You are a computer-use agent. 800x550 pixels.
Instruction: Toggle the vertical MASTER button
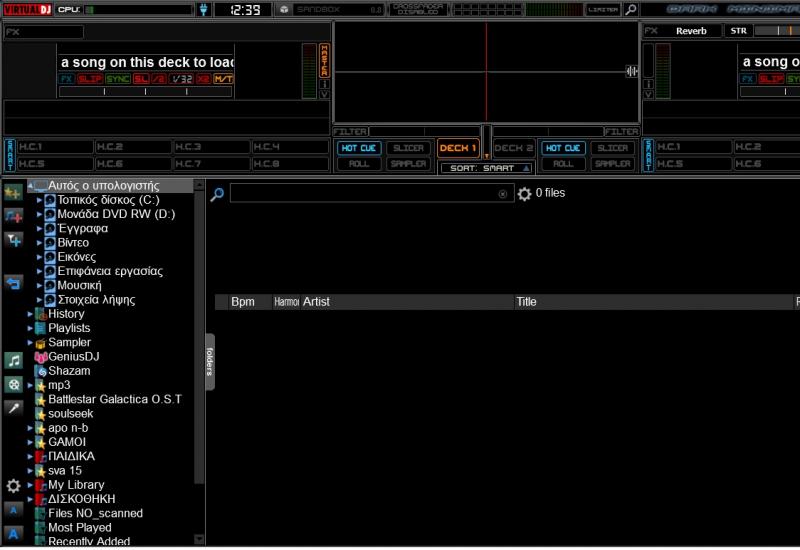(324, 60)
